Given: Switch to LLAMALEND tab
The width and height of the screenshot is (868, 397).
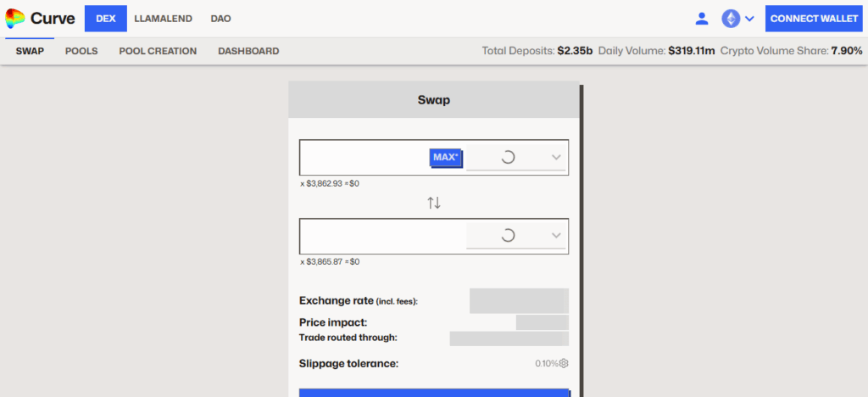Looking at the screenshot, I should pos(164,19).
